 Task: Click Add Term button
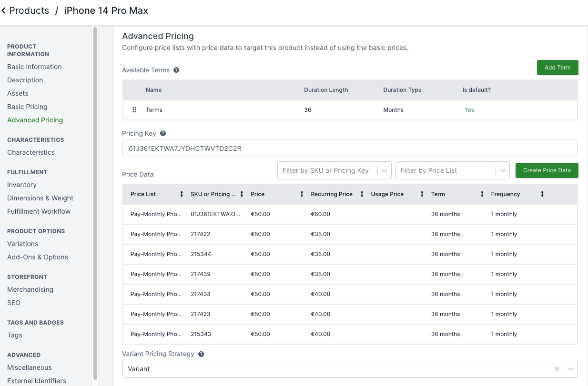point(558,68)
